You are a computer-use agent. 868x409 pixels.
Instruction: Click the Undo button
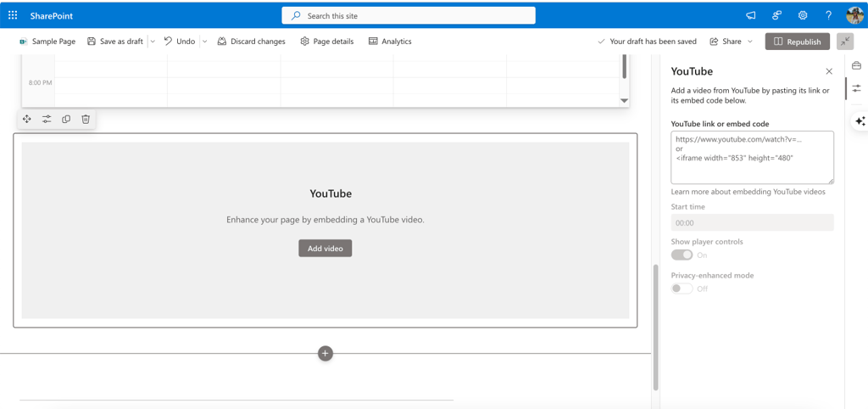pos(180,42)
